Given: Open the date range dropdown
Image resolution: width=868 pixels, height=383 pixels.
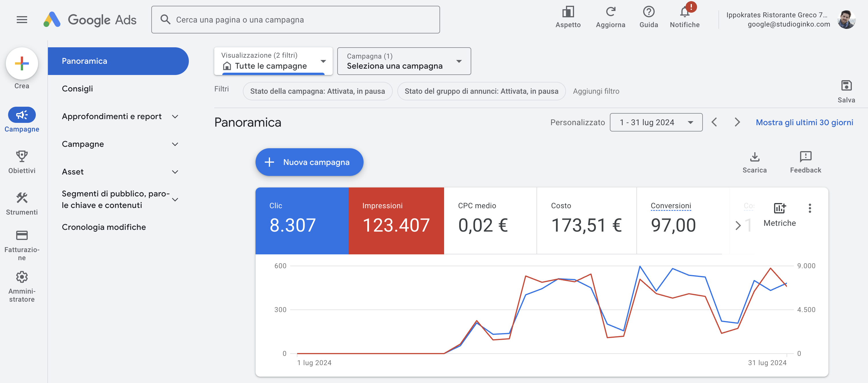Looking at the screenshot, I should tap(656, 123).
